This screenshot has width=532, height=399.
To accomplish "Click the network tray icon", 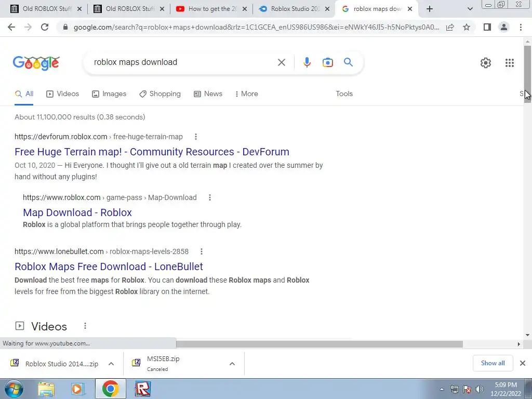I will (454, 389).
